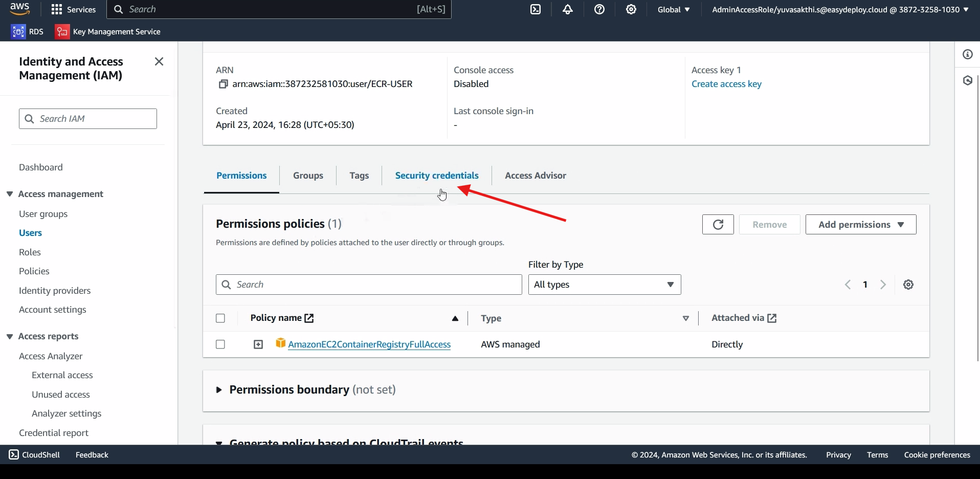The height and width of the screenshot is (479, 980).
Task: Open the notifications bell
Action: point(568,10)
